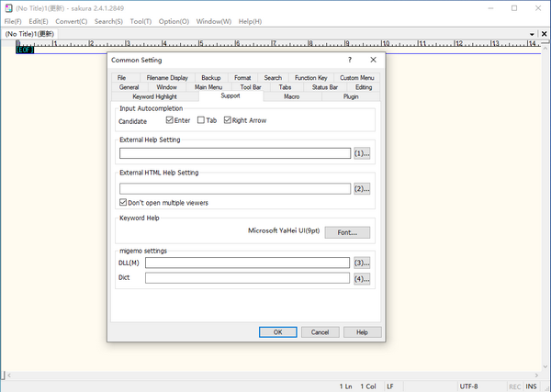
Task: Browse migemo Dict with (4)... button
Action: 362,278
